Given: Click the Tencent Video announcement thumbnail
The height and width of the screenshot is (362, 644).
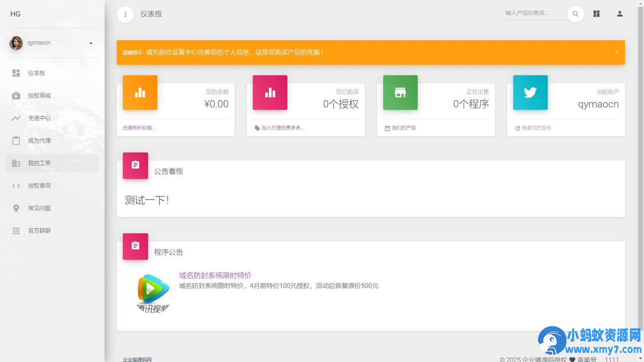Looking at the screenshot, I should click(x=153, y=293).
